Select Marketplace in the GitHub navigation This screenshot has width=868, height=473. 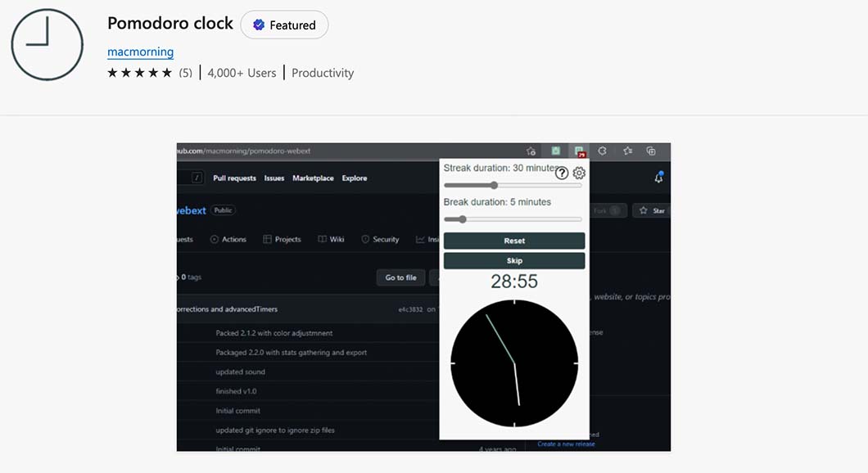[312, 178]
